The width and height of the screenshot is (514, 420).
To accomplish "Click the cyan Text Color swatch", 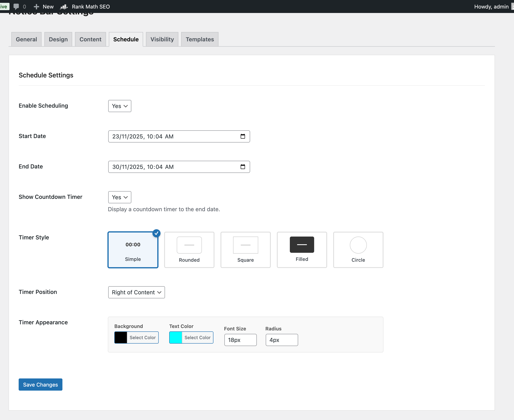I will pos(176,337).
